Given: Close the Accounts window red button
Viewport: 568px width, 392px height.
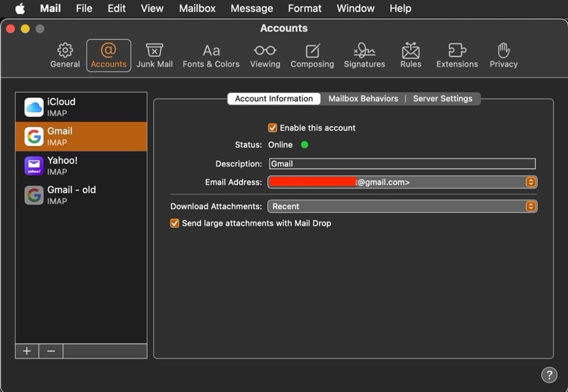Looking at the screenshot, I should (11, 29).
